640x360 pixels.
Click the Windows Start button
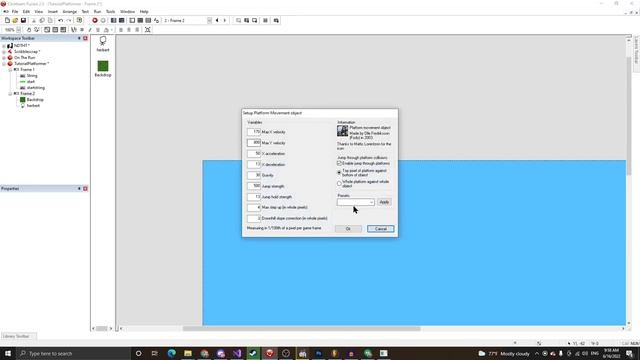[x=8, y=353]
